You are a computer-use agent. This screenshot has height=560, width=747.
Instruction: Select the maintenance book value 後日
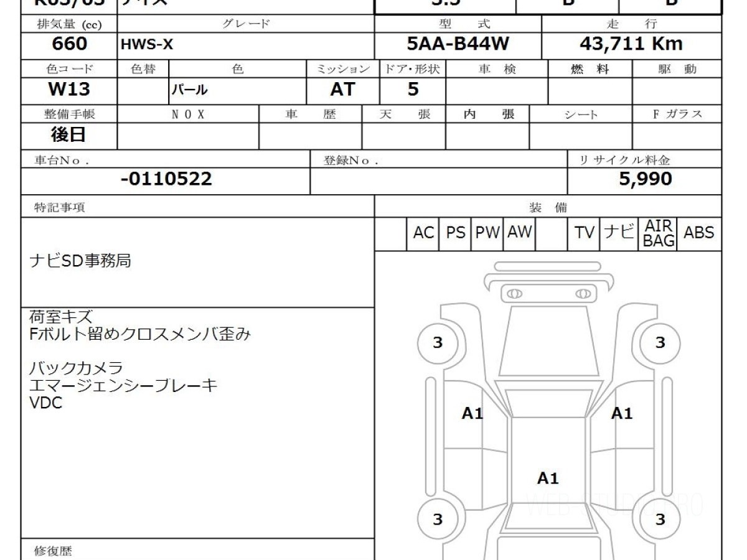(68, 134)
